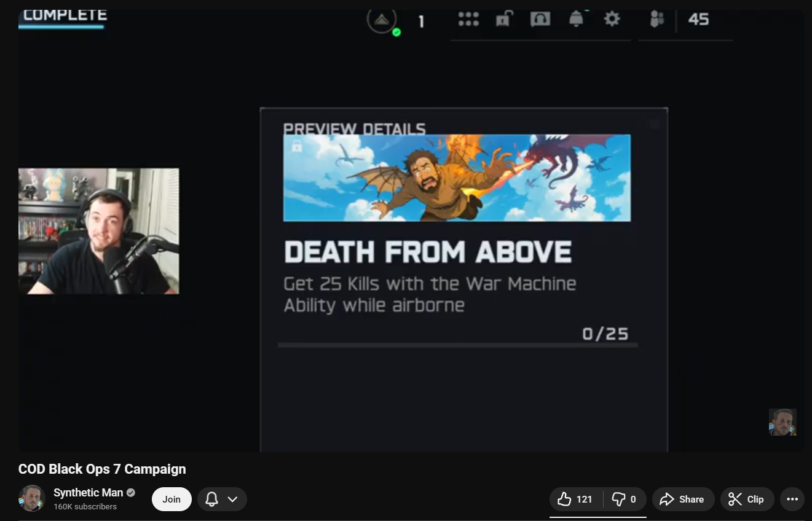Open in-game notifications bell in the header

[x=576, y=19]
